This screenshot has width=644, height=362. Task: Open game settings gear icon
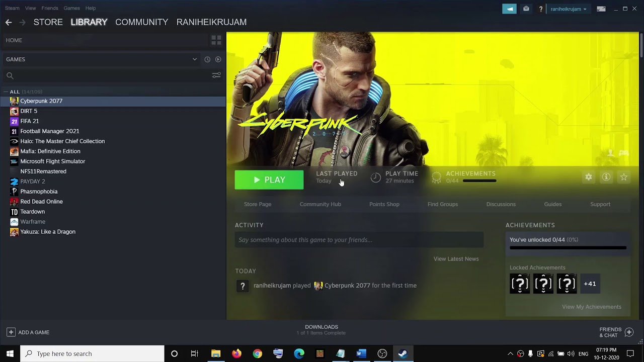click(588, 177)
